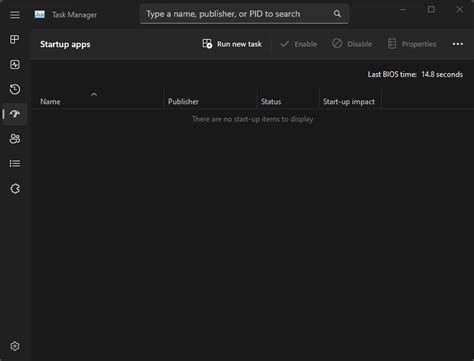Click the Disable button
Viewport: 474px width, 361px height.
[x=352, y=44]
